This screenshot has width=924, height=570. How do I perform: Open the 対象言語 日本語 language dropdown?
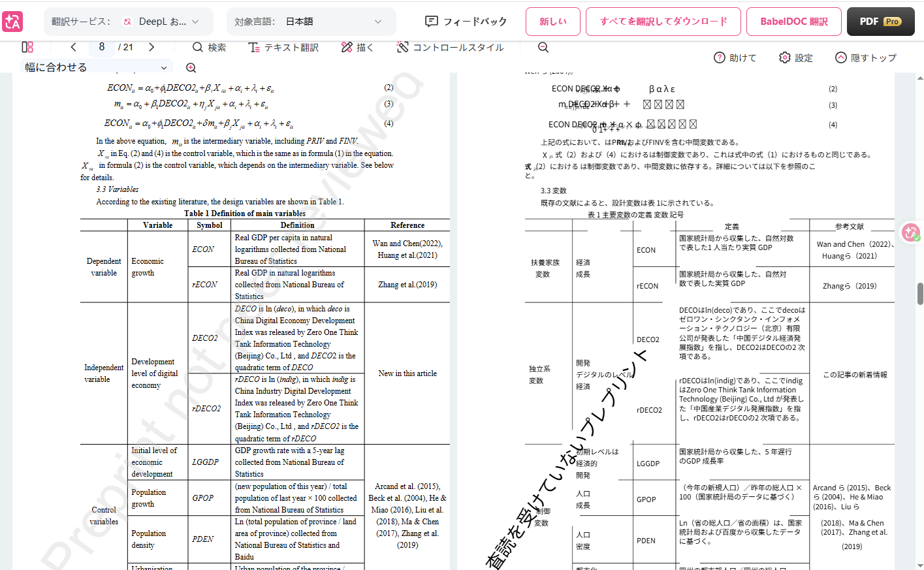[x=311, y=22]
